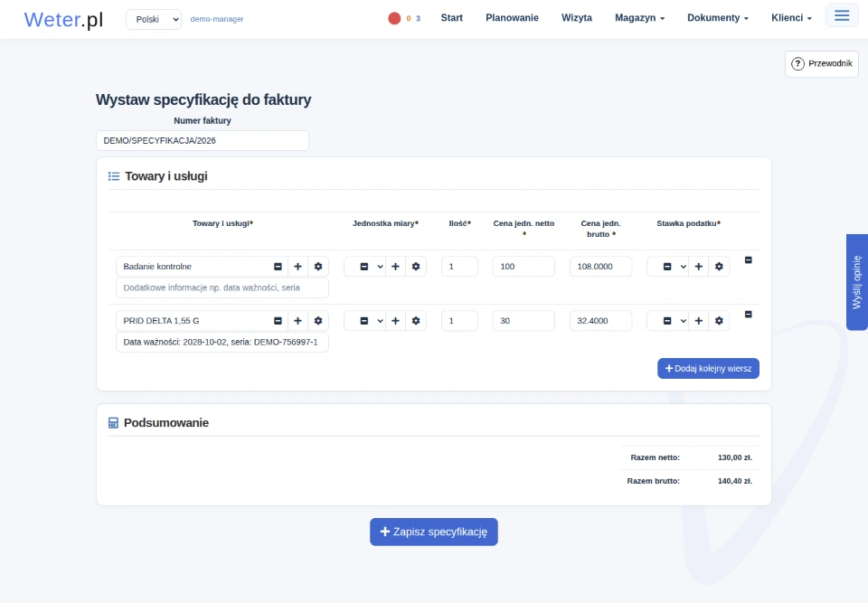Click plus icon beside unit dropdown in Badanie kontrolne row
This screenshot has width=868, height=603.
[395, 267]
